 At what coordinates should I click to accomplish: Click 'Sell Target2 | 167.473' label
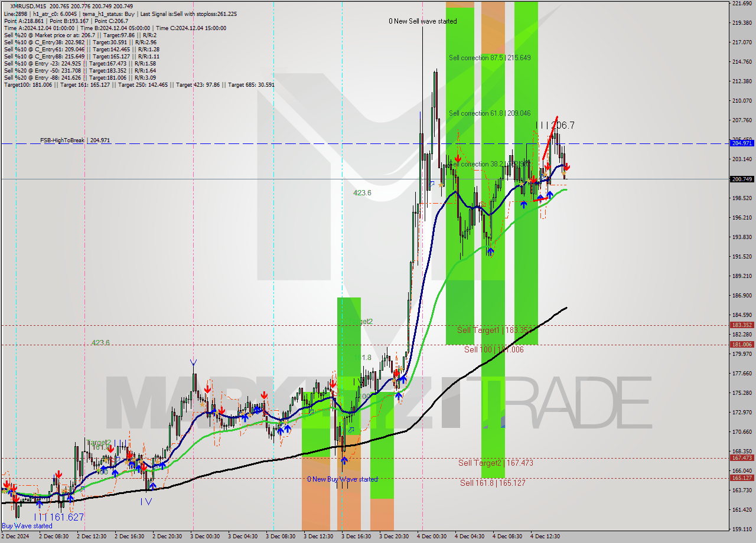point(496,463)
